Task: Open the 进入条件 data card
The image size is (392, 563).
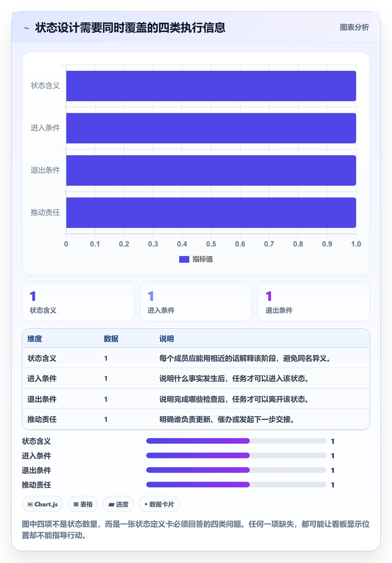Action: click(196, 301)
